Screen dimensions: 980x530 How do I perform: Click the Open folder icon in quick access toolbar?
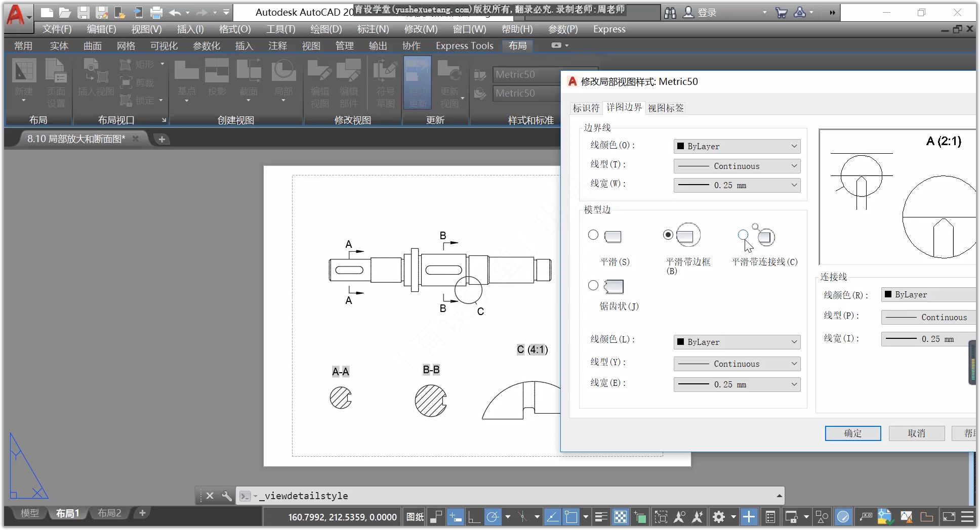tap(65, 12)
